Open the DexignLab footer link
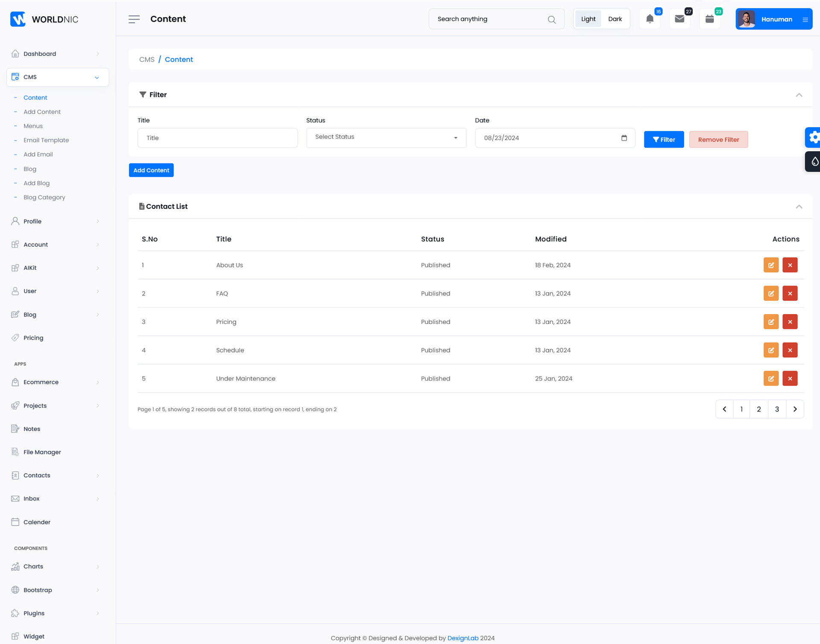Screen dimensions: 820x644 [463, 638]
